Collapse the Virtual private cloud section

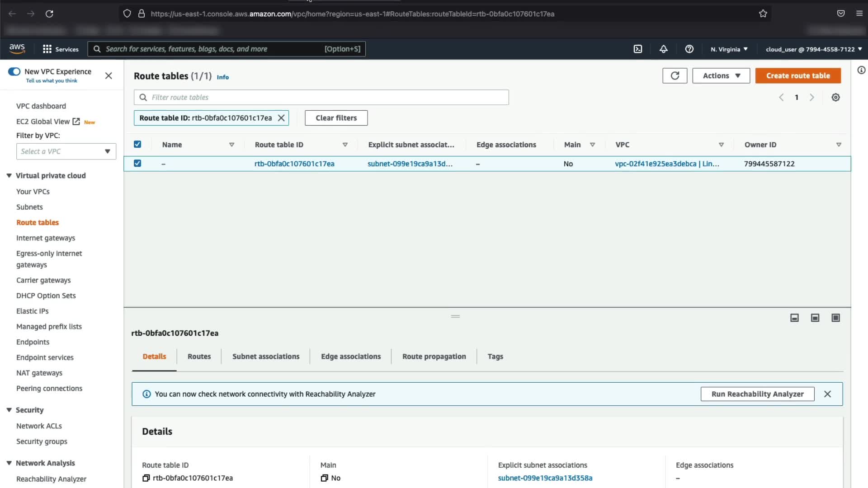pyautogui.click(x=9, y=176)
